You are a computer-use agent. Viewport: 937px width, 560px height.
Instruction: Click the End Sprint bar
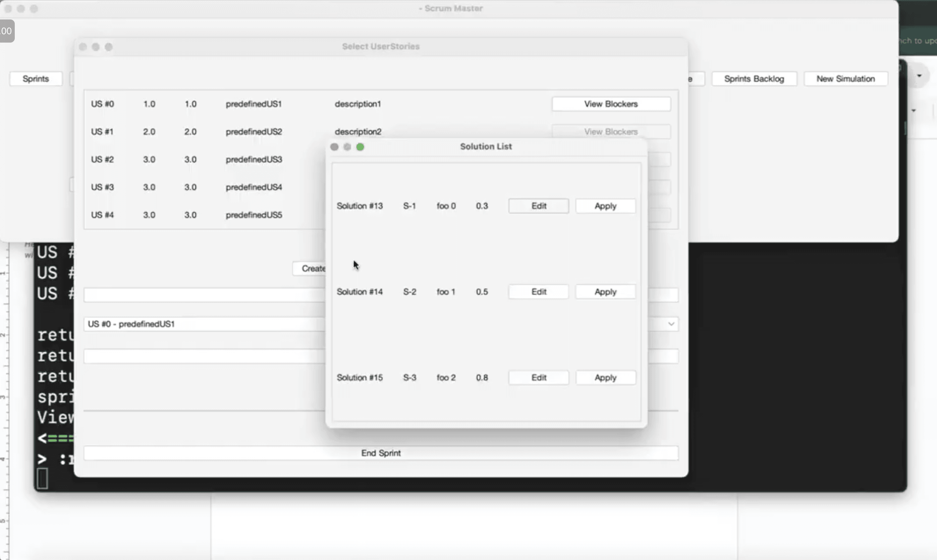click(381, 453)
